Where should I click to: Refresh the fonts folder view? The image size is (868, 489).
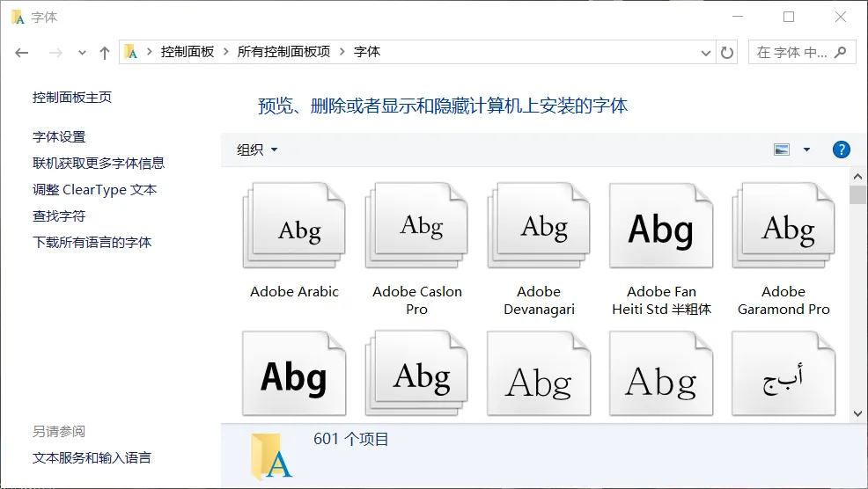coord(727,53)
